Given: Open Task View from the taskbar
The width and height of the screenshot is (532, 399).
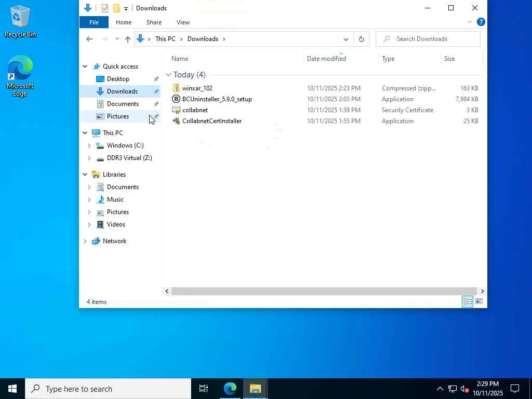Looking at the screenshot, I should (204, 389).
